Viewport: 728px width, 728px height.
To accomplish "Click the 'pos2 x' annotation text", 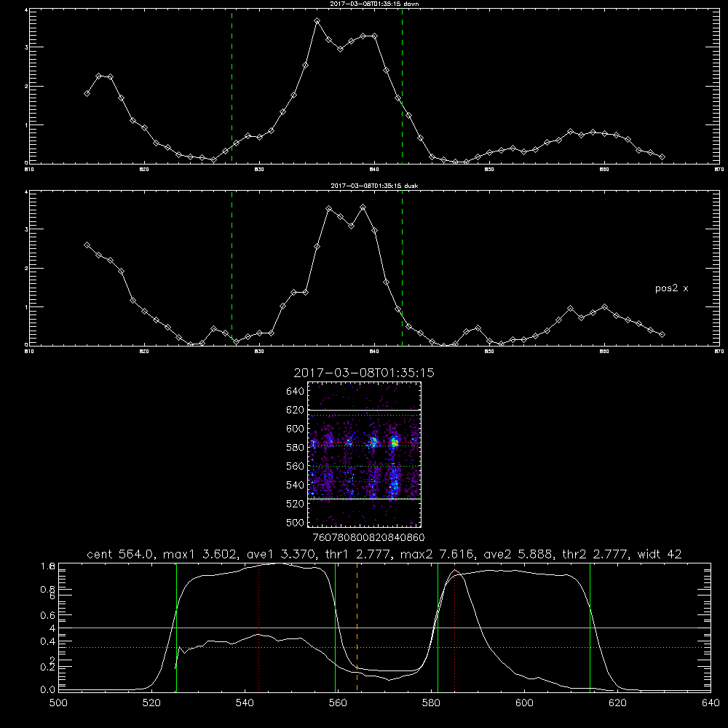I will point(671,288).
